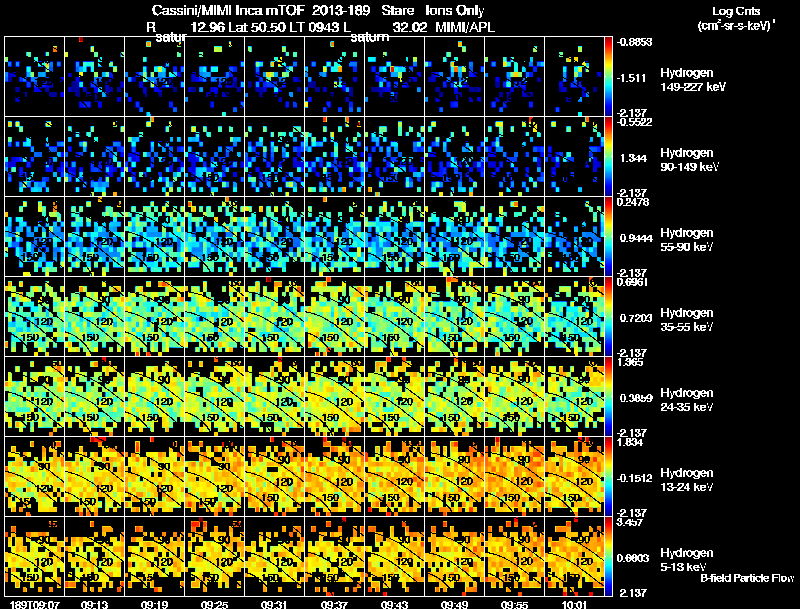Click the 'Log Cnts' colorbar heading
Image resolution: width=800 pixels, height=609 pixels.
coord(736,11)
